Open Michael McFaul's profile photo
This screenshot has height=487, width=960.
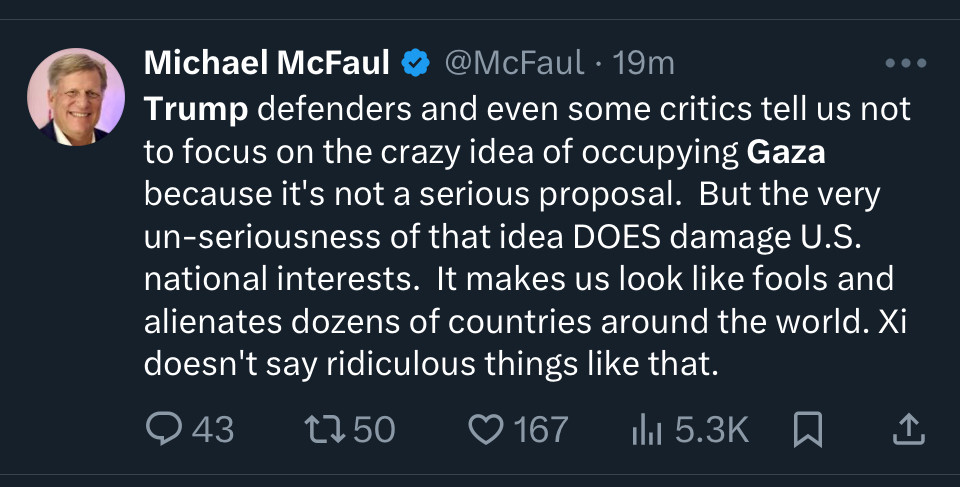click(x=76, y=97)
